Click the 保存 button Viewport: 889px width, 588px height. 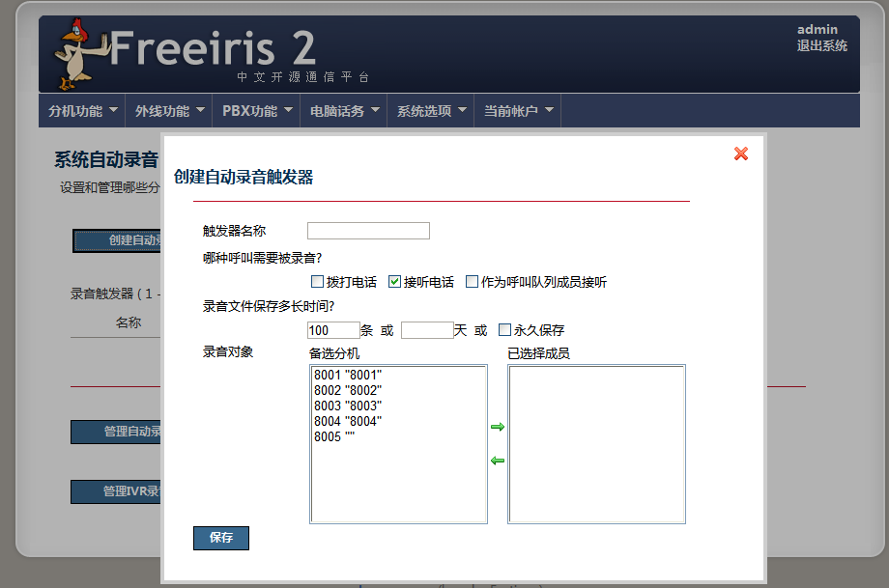pos(221,538)
